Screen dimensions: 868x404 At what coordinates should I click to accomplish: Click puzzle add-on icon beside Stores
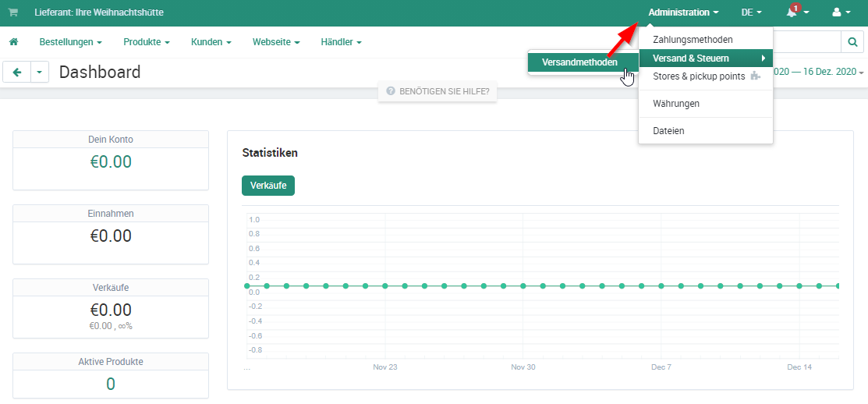[x=755, y=76]
